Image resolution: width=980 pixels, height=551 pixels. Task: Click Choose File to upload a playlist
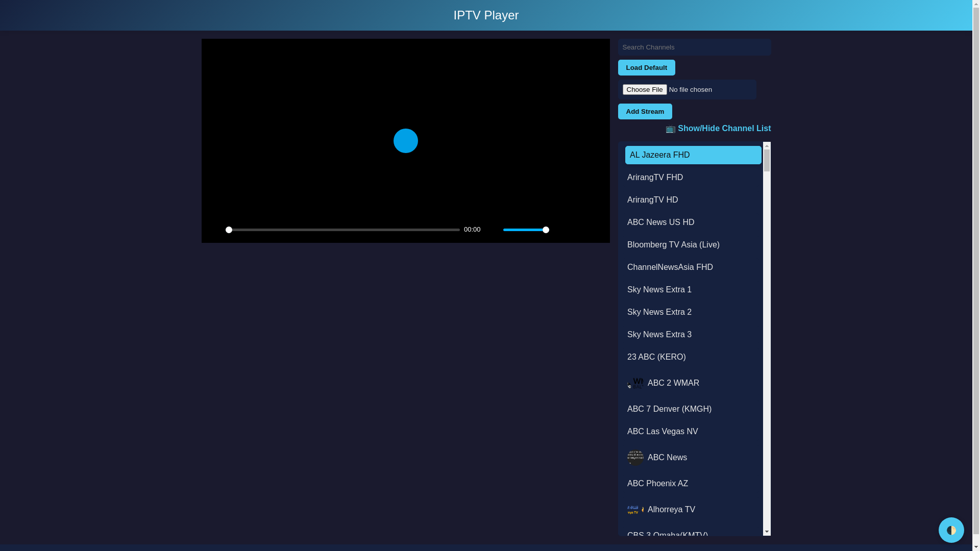(x=644, y=90)
